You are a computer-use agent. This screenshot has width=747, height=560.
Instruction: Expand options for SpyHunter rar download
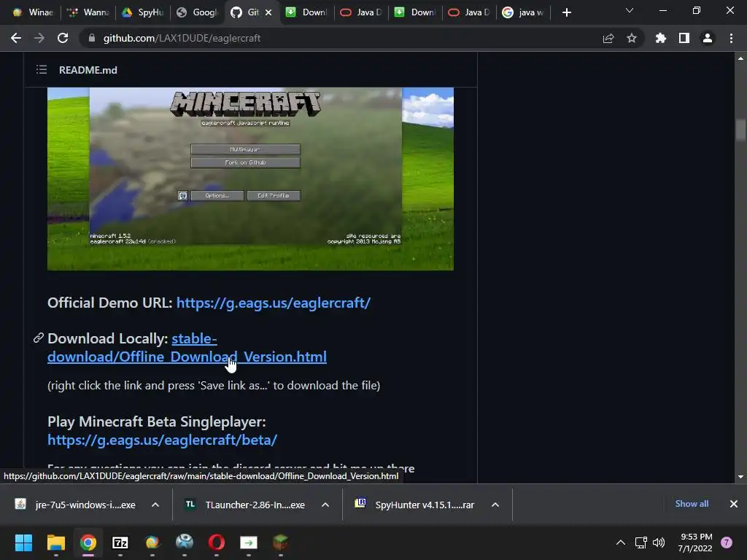pyautogui.click(x=495, y=505)
